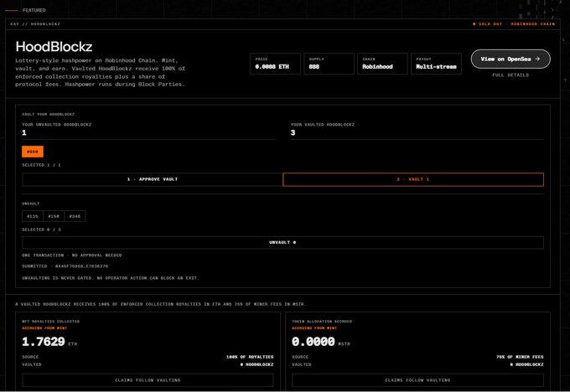Click the Your Unvaulted HoodBlockz count 1

click(x=24, y=132)
